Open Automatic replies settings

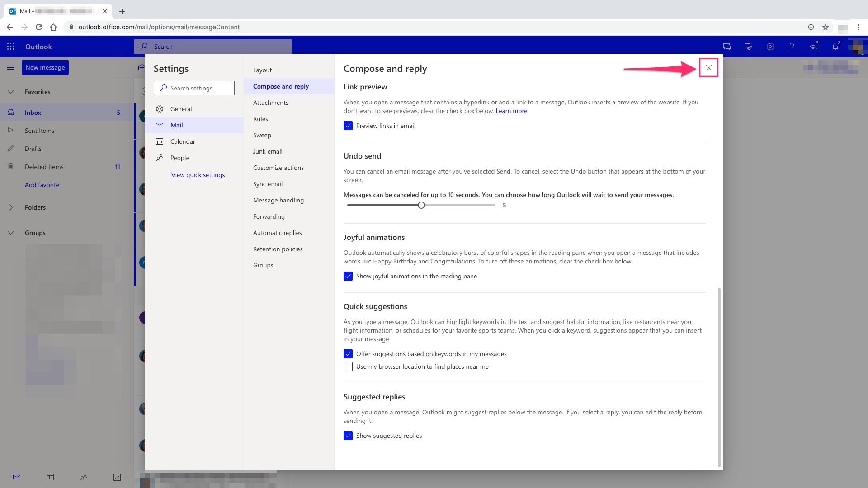[277, 233]
